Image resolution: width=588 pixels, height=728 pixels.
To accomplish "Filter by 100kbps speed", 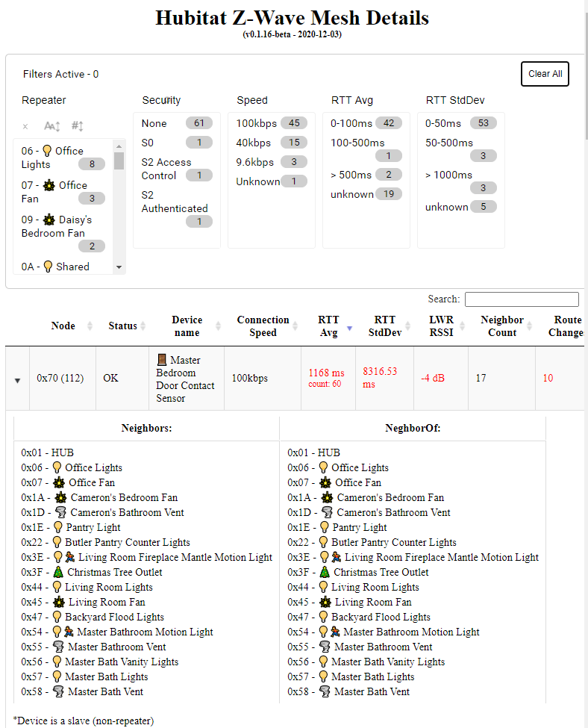I will pos(271,123).
